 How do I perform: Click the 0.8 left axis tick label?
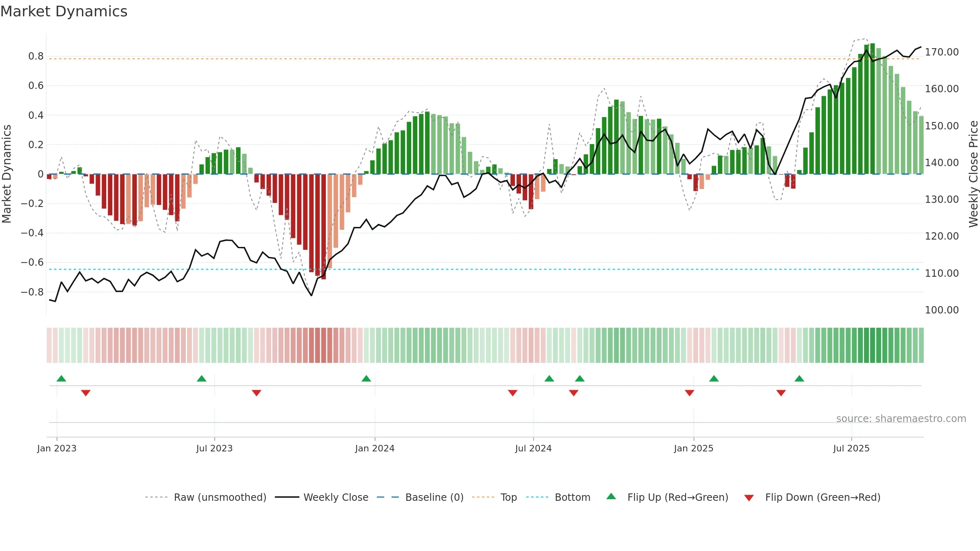click(x=36, y=56)
